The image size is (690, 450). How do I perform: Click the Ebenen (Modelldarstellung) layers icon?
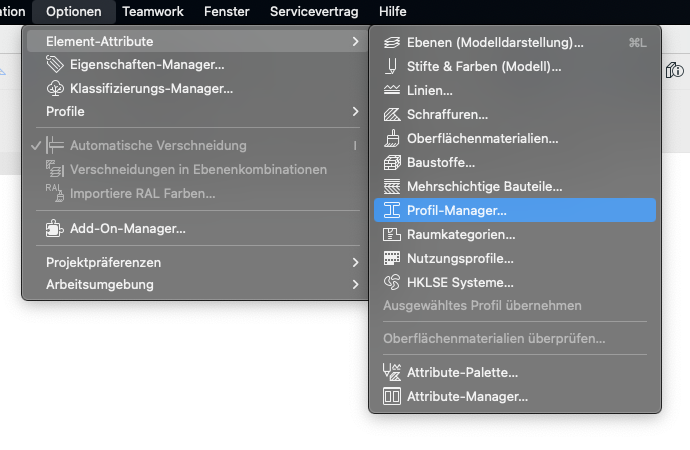391,43
